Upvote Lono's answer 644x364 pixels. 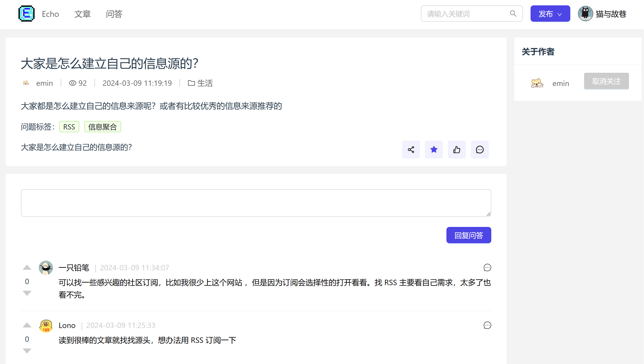coord(27,325)
